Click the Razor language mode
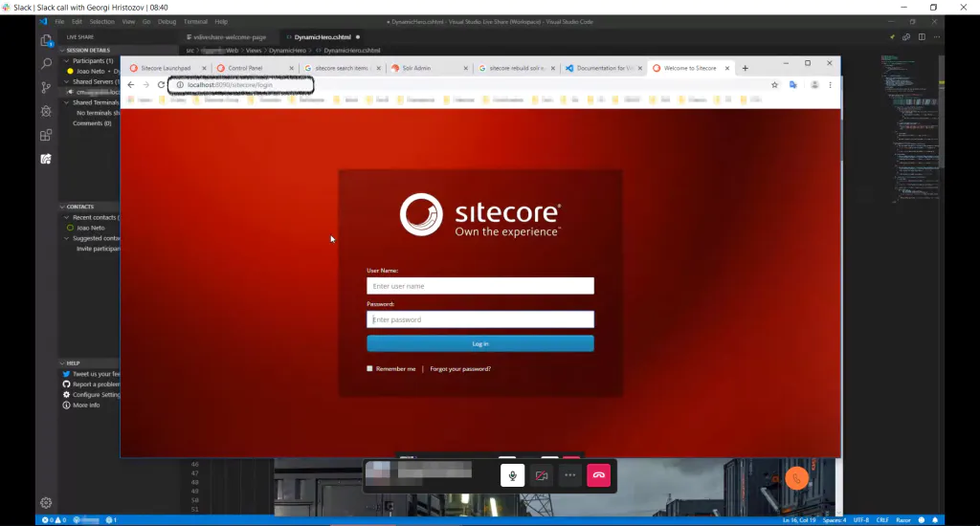 903,519
